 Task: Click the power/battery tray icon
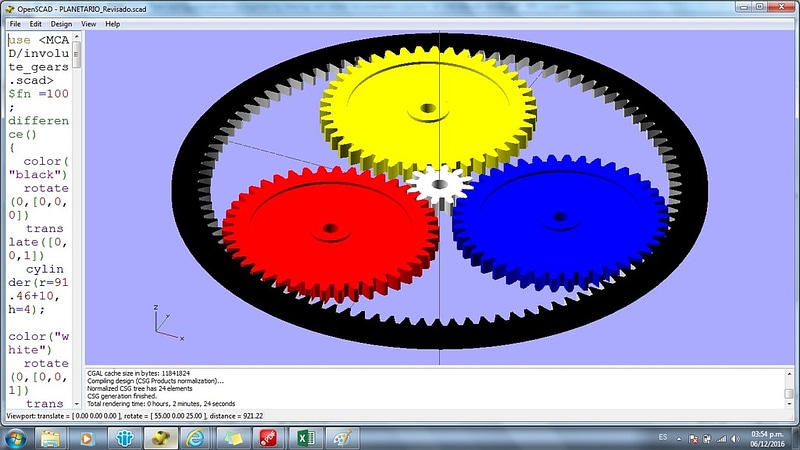click(x=707, y=439)
